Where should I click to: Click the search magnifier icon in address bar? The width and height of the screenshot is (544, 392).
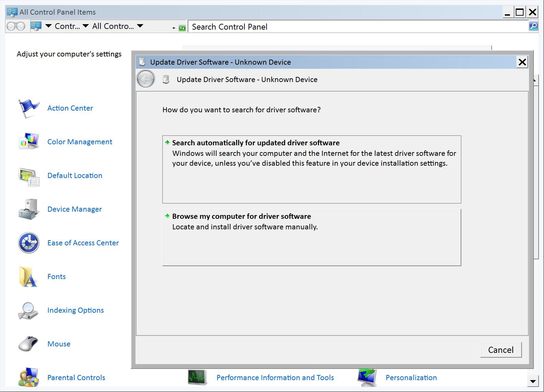[x=533, y=26]
